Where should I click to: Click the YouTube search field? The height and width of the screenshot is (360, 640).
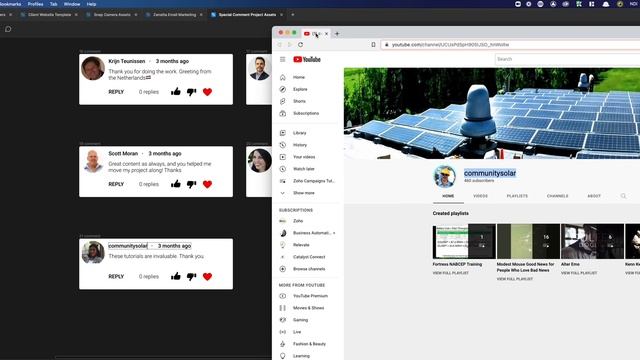(x=567, y=59)
